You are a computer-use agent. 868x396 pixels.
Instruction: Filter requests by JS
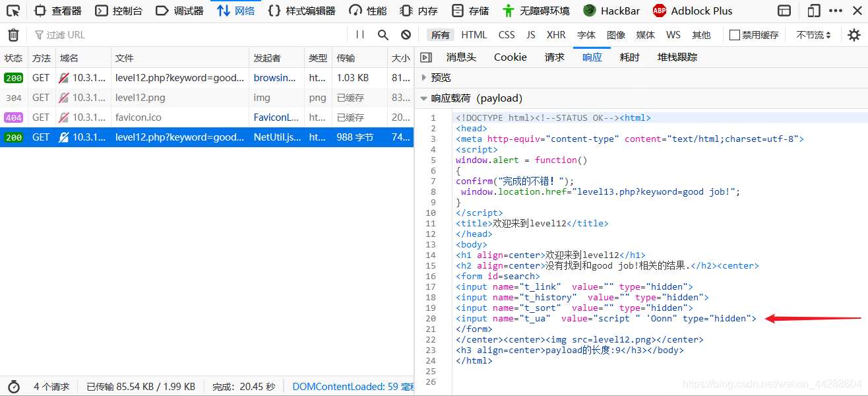tap(531, 35)
